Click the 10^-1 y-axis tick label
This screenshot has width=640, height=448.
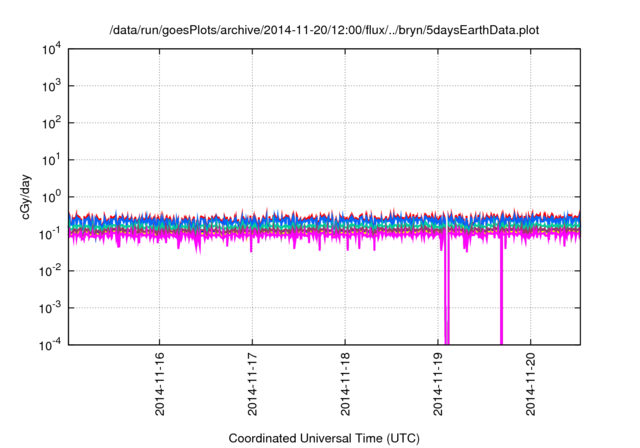click(x=50, y=234)
